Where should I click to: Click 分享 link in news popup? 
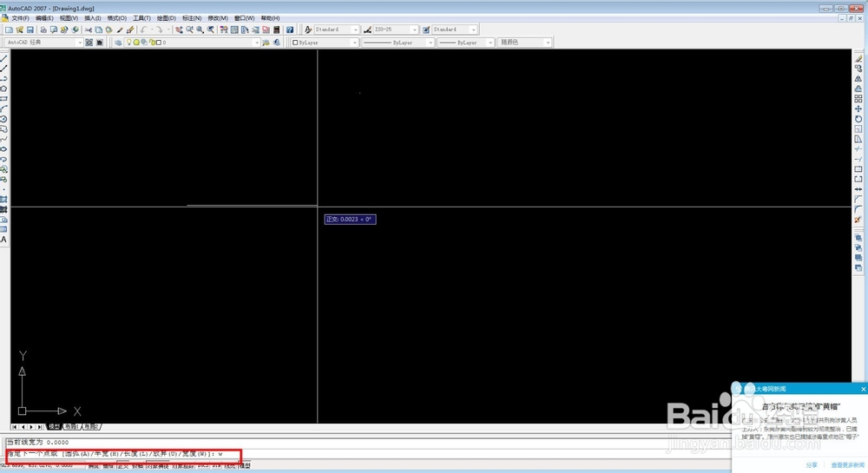click(x=812, y=465)
